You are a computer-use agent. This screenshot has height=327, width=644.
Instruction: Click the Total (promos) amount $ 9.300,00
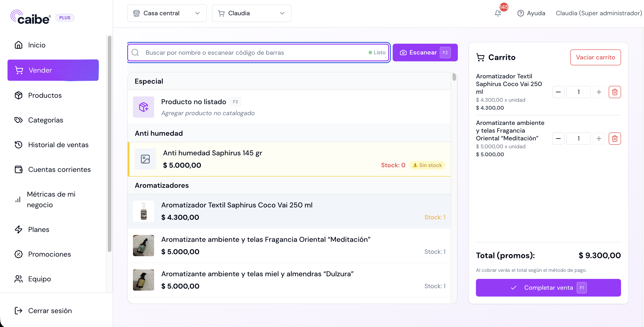(x=600, y=255)
